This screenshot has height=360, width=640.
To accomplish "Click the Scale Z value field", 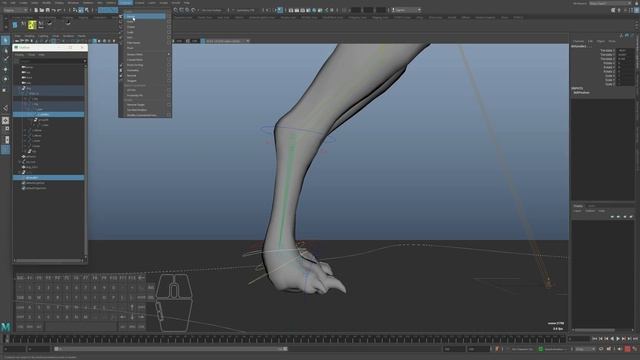I will (625, 84).
